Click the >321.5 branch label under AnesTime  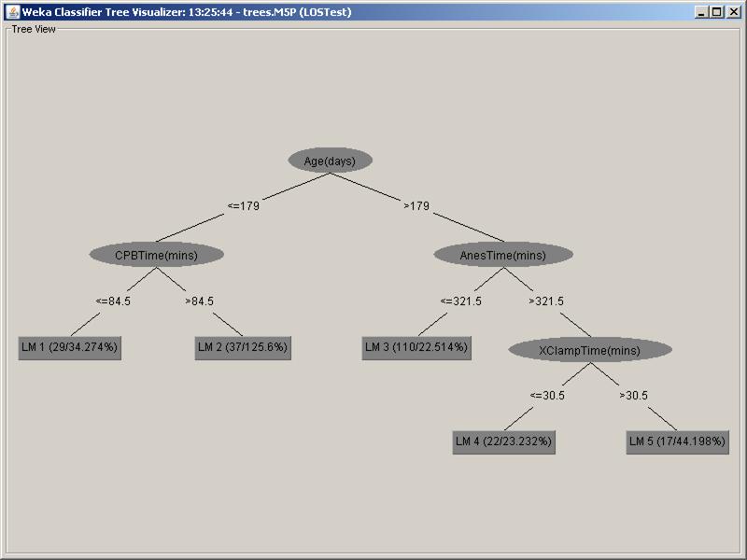[x=546, y=301]
